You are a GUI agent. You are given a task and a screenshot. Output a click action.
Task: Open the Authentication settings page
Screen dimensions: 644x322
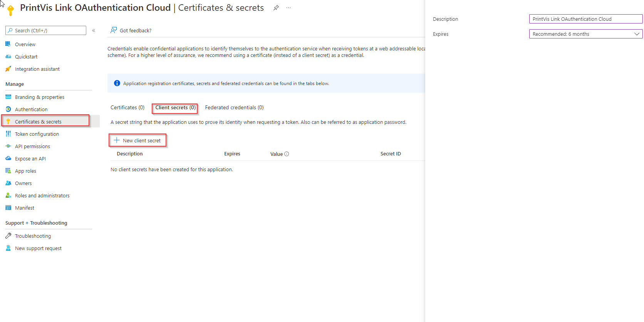[31, 110]
